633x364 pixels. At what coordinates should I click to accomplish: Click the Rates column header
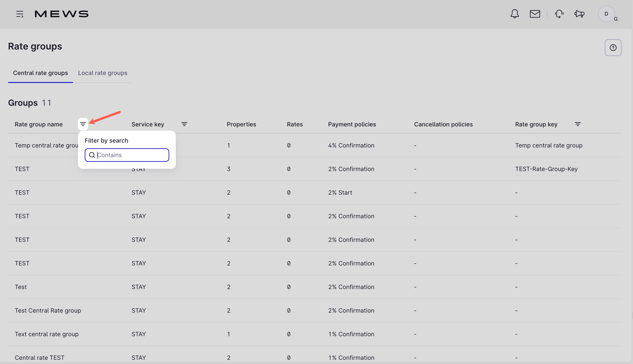tap(295, 124)
